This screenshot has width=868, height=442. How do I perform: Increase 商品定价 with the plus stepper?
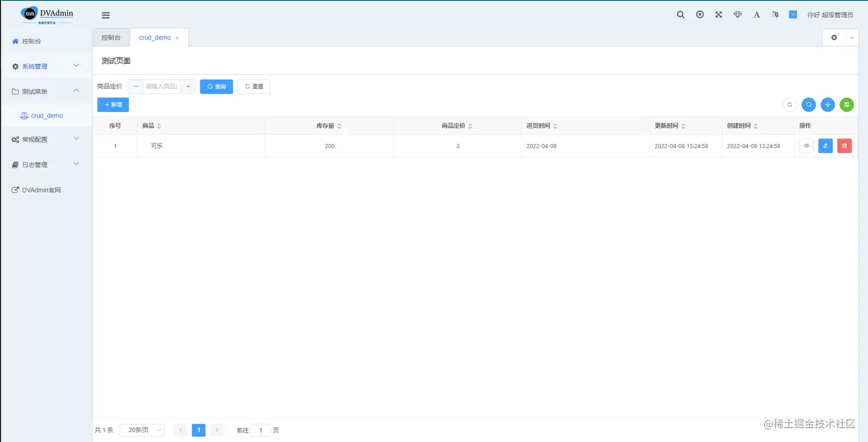tap(188, 86)
